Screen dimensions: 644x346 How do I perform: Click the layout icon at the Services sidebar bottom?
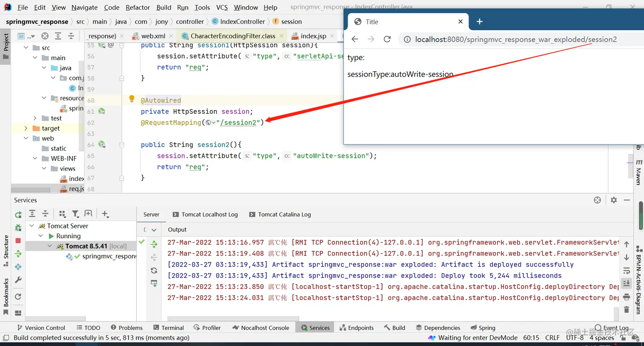click(18, 313)
